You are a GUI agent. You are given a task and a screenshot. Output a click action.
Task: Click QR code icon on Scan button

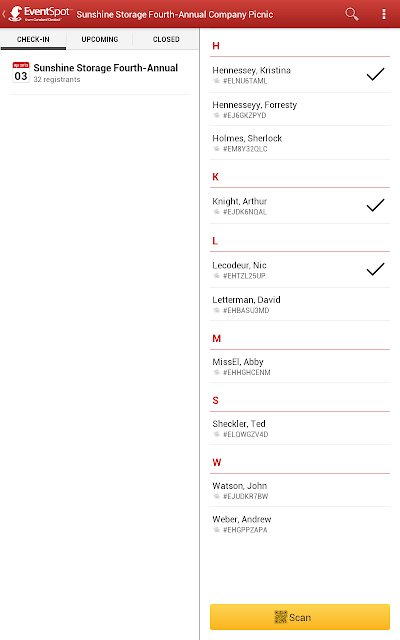tap(280, 617)
